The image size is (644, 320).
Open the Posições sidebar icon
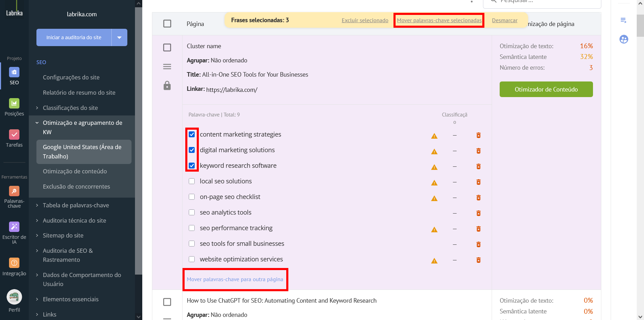14,104
